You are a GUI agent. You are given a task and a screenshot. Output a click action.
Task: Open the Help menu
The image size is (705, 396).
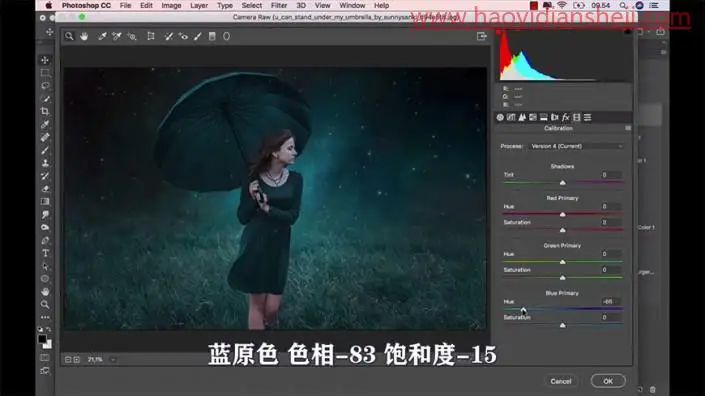[381, 5]
